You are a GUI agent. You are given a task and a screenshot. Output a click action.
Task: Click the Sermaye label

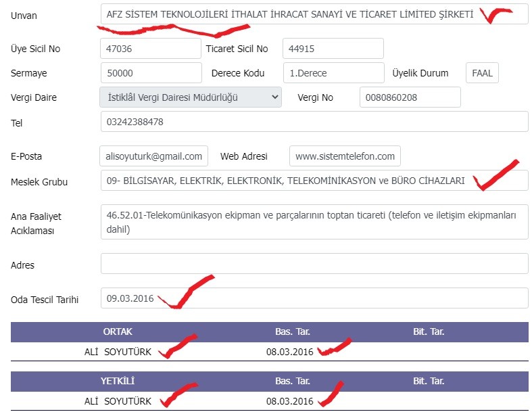click(x=29, y=74)
